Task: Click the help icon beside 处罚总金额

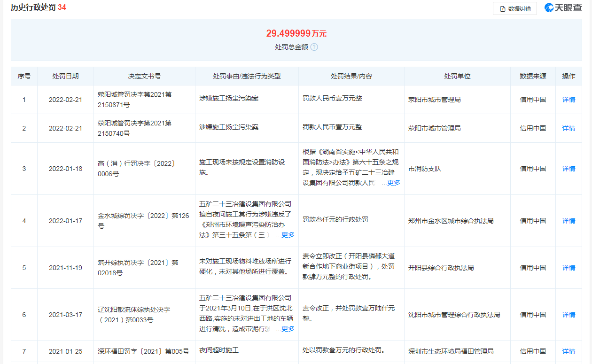Action: pos(314,47)
